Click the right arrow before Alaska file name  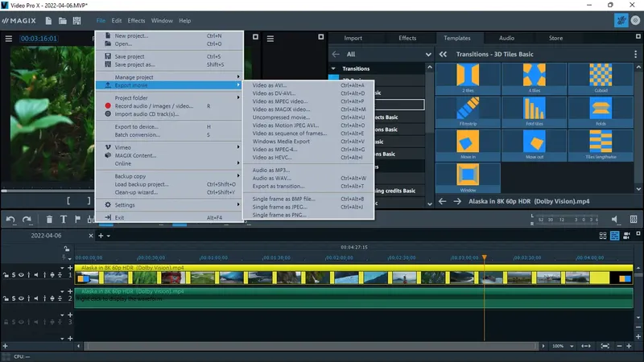coord(457,201)
